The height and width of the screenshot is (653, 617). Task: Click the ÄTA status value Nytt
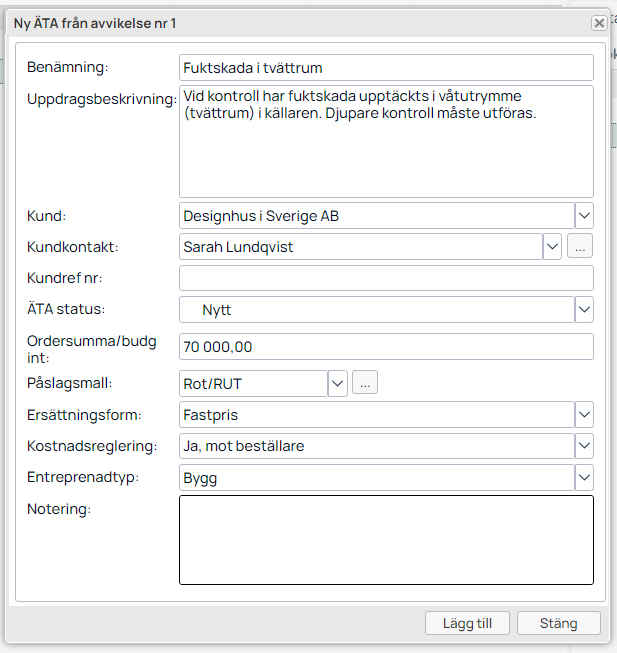click(x=377, y=309)
